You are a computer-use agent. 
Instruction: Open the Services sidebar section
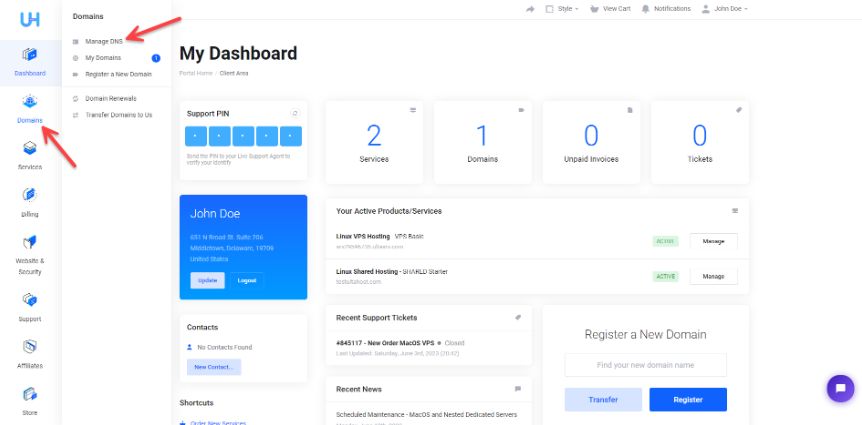pos(30,156)
